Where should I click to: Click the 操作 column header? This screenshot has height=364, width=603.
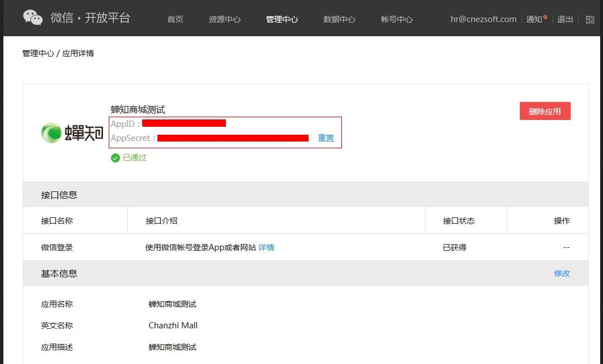[562, 221]
